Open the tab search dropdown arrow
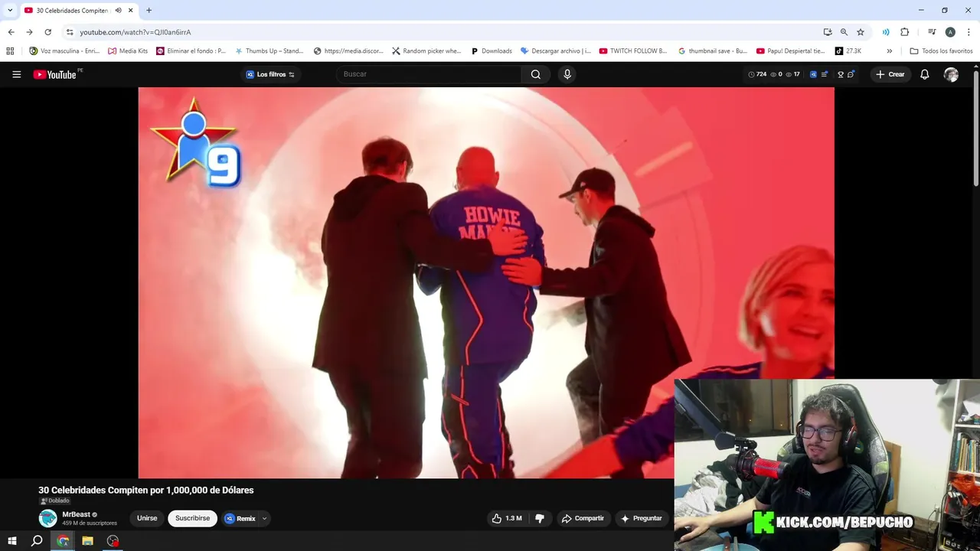 (10, 11)
